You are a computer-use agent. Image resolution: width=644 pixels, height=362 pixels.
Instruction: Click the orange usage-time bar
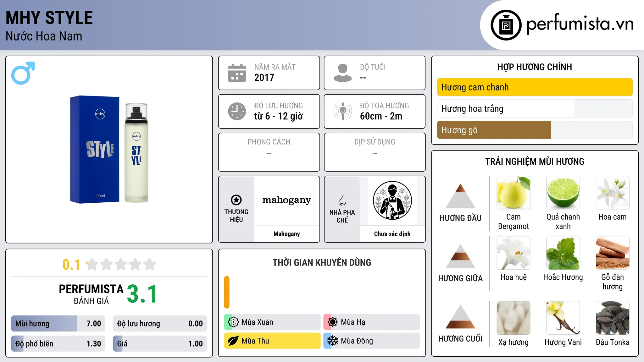coord(227,292)
